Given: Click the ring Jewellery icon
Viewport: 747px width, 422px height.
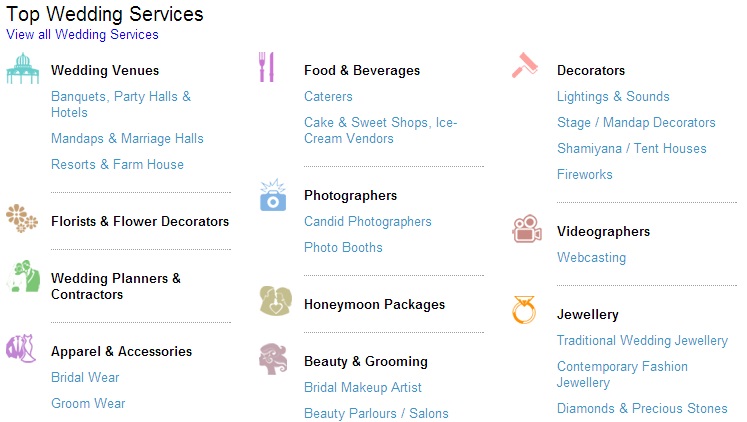Looking at the screenshot, I should point(524,310).
